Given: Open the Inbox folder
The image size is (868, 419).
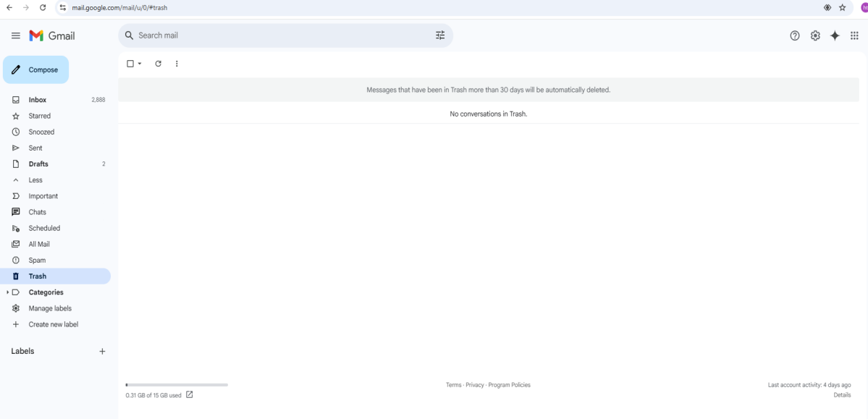Looking at the screenshot, I should pyautogui.click(x=55, y=100).
